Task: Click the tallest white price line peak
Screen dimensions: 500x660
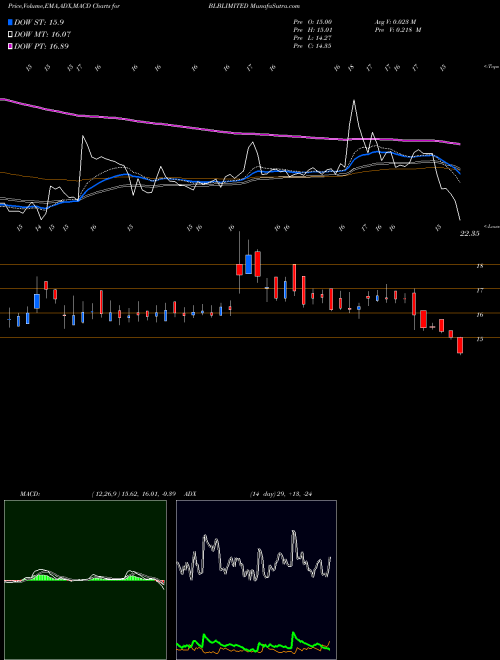Action: [354, 101]
